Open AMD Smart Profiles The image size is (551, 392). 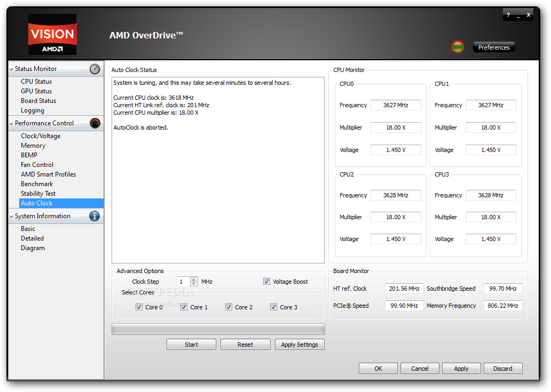tap(48, 174)
